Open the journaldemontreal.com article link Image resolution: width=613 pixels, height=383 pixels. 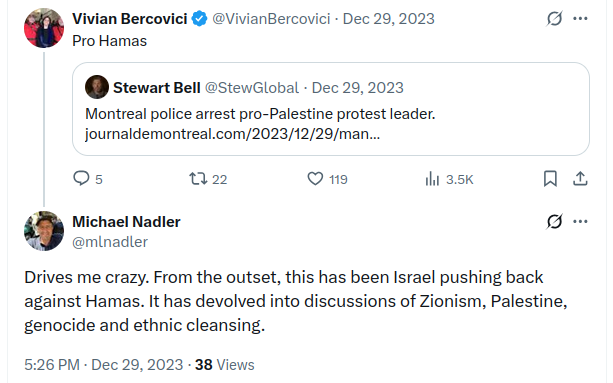coord(232,134)
